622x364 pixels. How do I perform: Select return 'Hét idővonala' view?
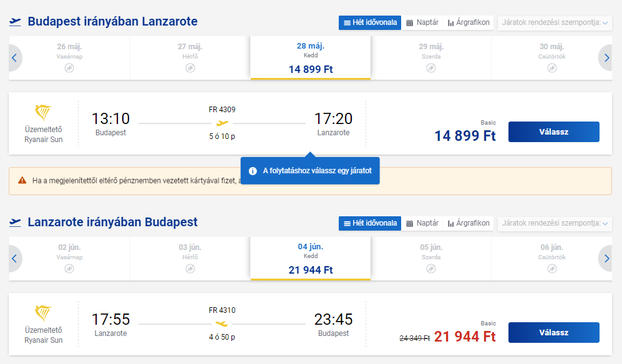tap(370, 223)
